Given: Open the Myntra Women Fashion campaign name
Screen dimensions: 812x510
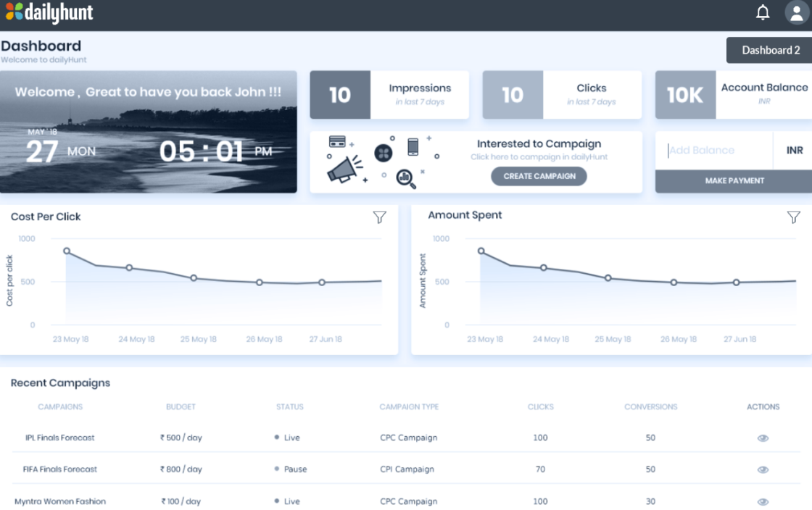Looking at the screenshot, I should pos(60,501).
